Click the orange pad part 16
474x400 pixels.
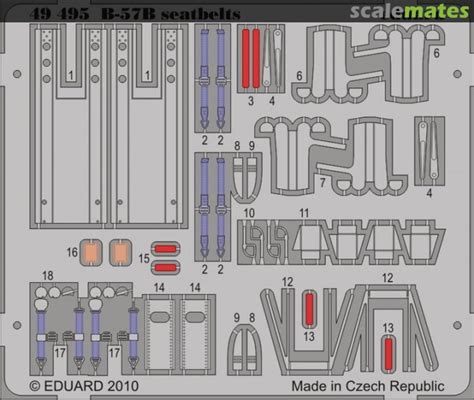(91, 253)
